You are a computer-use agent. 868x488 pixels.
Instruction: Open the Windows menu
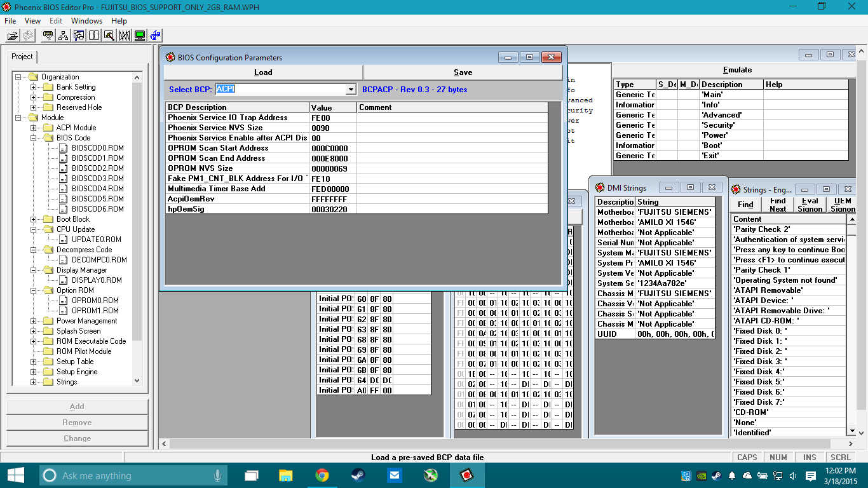86,21
